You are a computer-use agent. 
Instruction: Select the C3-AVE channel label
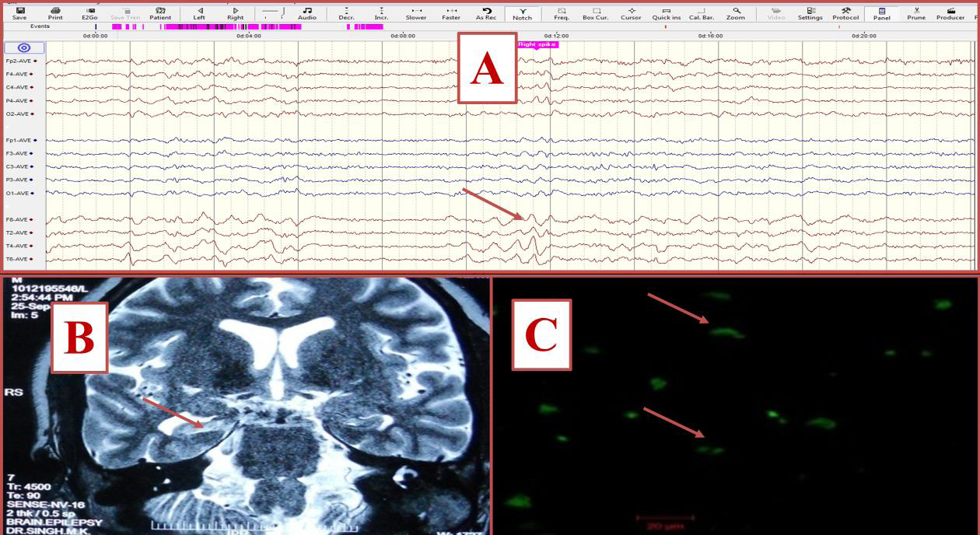[x=19, y=166]
